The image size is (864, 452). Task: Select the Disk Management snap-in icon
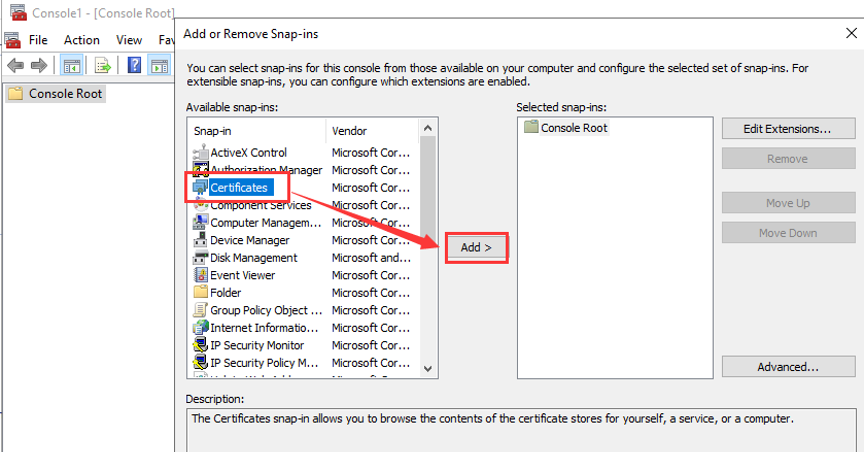201,258
